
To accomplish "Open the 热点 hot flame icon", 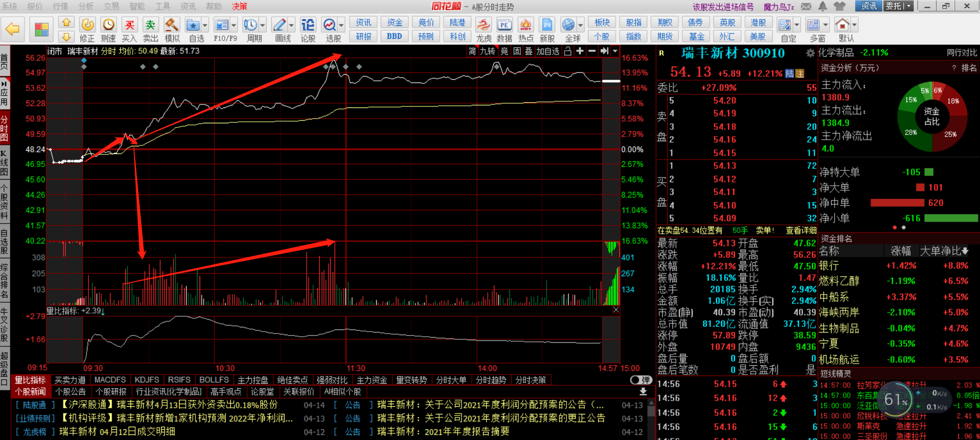I will (526, 25).
